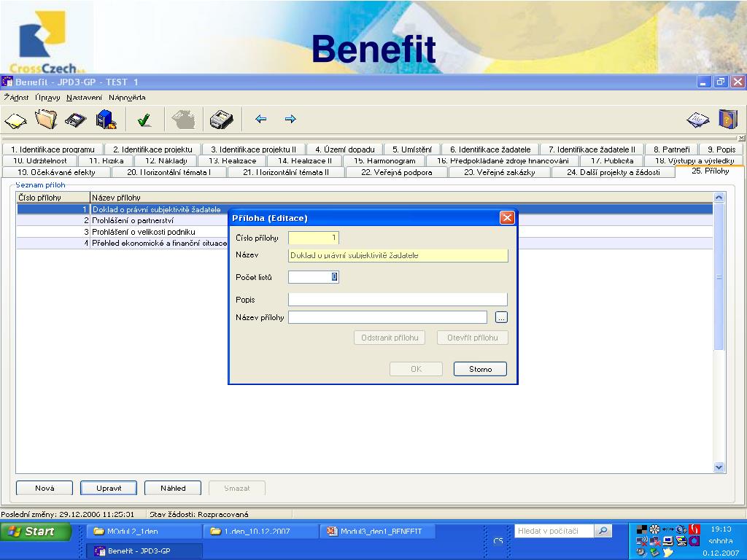The width and height of the screenshot is (747, 560).
Task: Click the Název přílohy file path field
Action: (x=388, y=317)
